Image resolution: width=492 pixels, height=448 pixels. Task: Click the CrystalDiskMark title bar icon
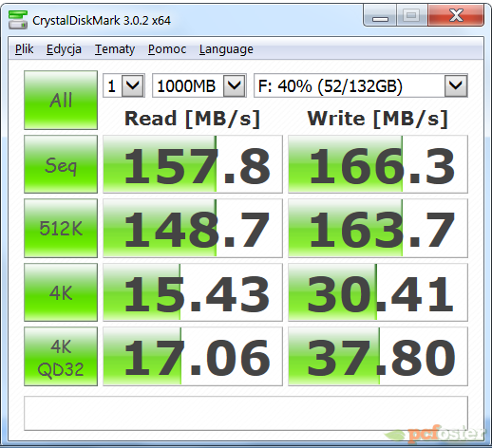18,20
